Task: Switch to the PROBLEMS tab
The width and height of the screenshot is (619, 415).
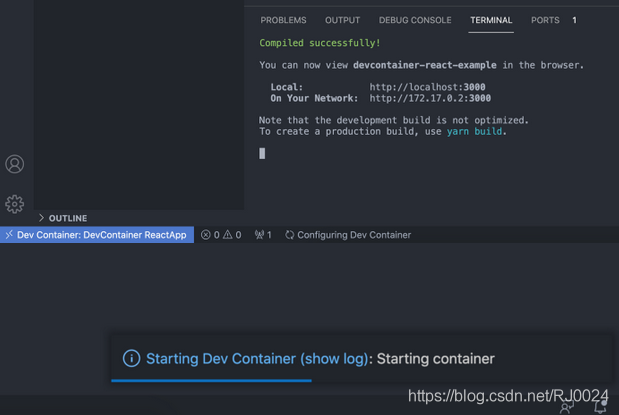Action: click(283, 20)
